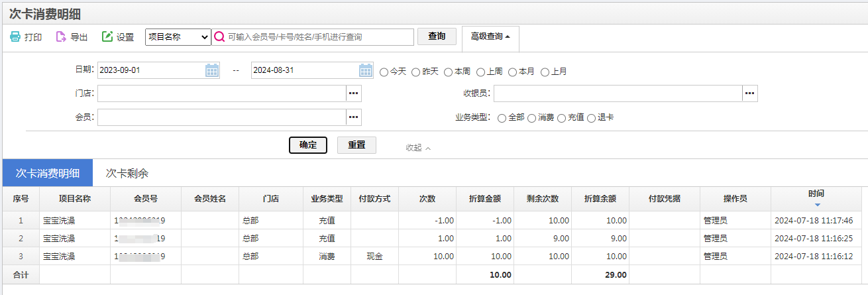Click the ellipsis button beside 收银员 field
Image resolution: width=868 pixels, height=295 pixels.
click(x=749, y=93)
